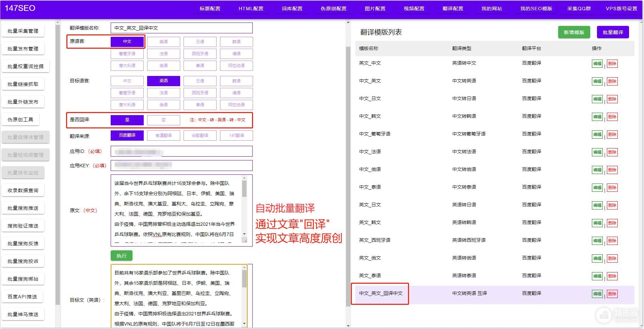Select 韩语 as target language

pos(236,81)
